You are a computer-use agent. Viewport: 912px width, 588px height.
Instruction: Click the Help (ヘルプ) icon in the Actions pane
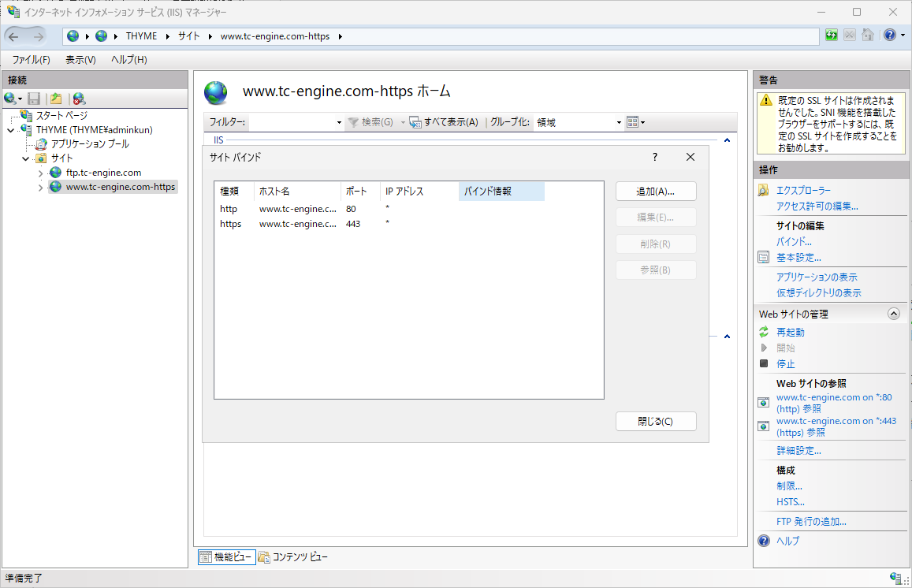coord(764,541)
